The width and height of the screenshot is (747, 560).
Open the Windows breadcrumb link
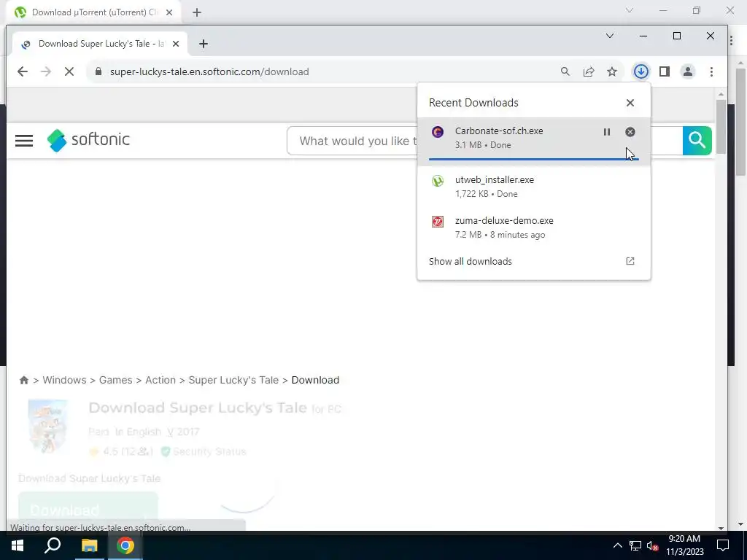coord(64,380)
